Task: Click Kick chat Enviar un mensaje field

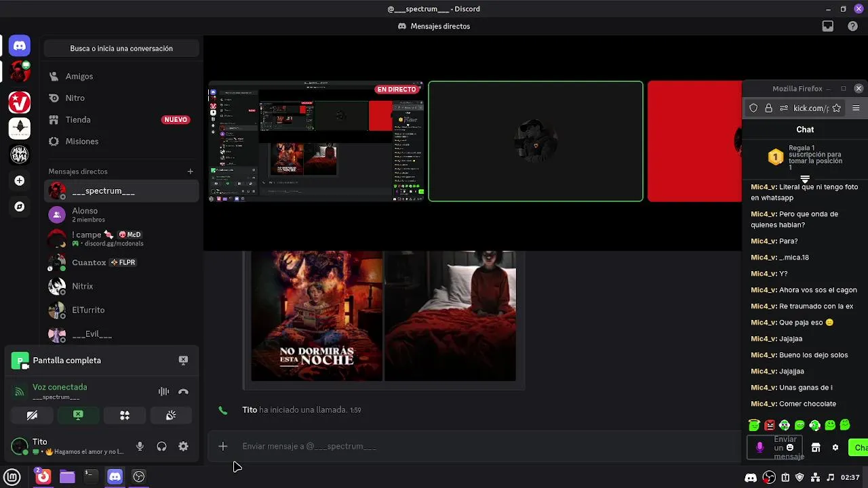Action: coord(775,447)
